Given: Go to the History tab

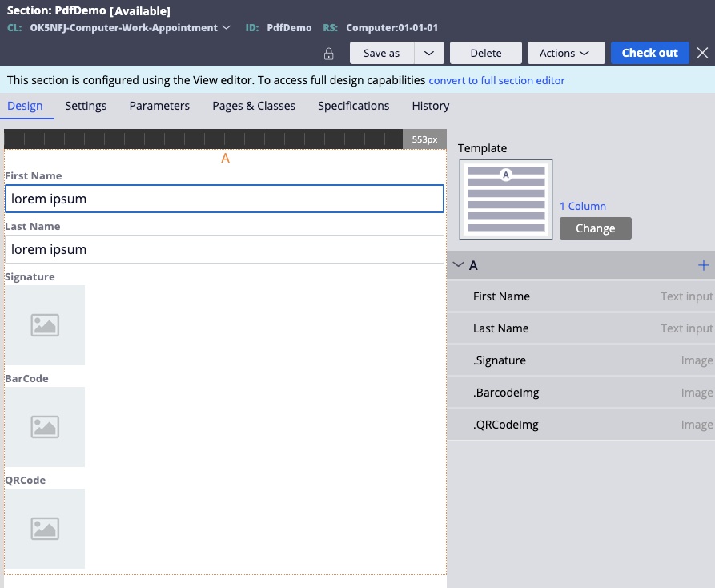Looking at the screenshot, I should click(x=430, y=106).
